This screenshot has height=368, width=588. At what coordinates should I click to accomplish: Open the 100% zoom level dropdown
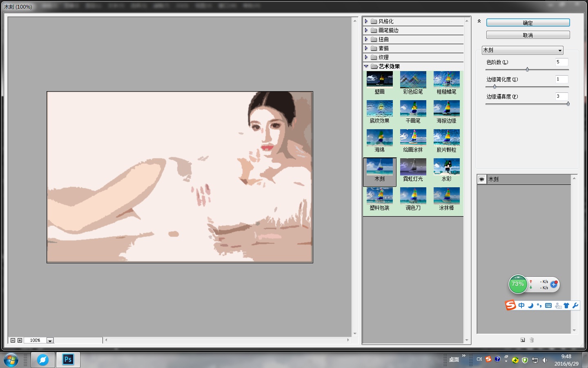(50, 340)
